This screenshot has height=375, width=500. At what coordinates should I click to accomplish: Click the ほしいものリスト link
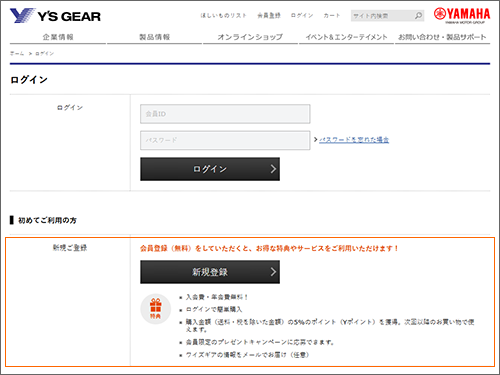pyautogui.click(x=223, y=15)
